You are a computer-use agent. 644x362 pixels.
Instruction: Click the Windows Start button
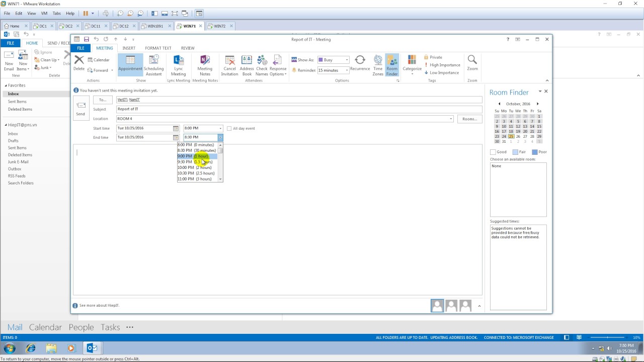[10, 348]
